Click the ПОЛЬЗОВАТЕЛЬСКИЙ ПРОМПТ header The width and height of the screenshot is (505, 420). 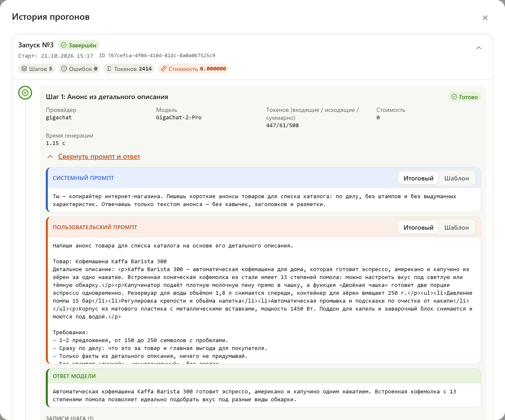[95, 227]
